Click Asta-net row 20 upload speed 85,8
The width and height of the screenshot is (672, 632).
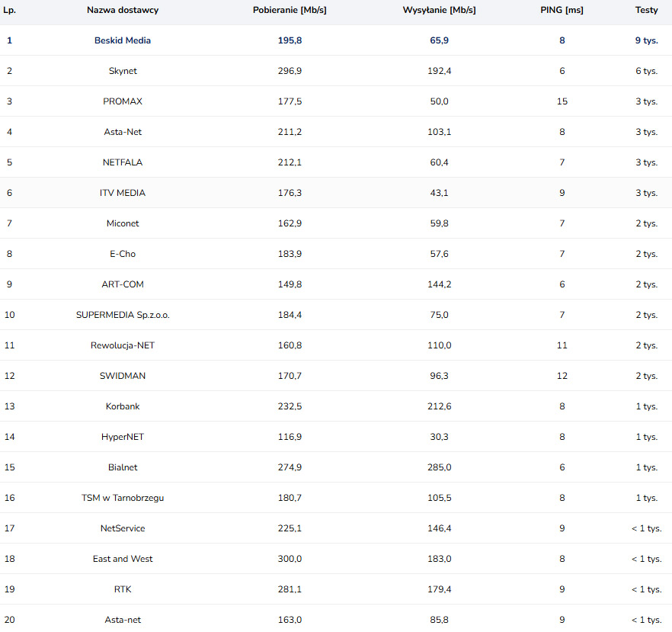440,619
